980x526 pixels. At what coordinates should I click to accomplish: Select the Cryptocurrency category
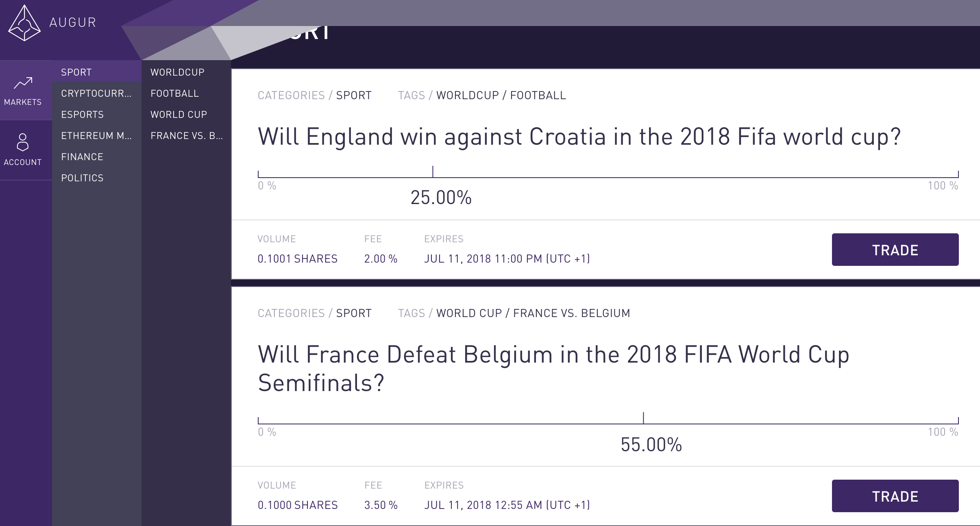point(97,93)
